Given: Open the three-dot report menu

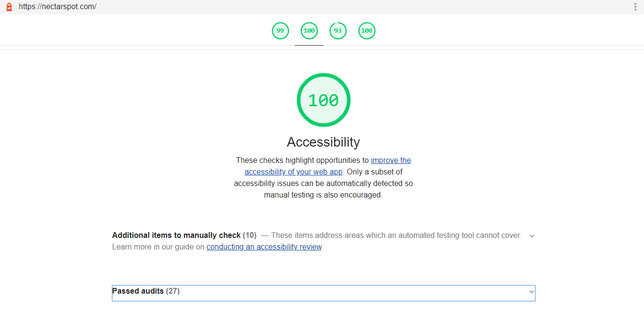Looking at the screenshot, I should 635,7.
